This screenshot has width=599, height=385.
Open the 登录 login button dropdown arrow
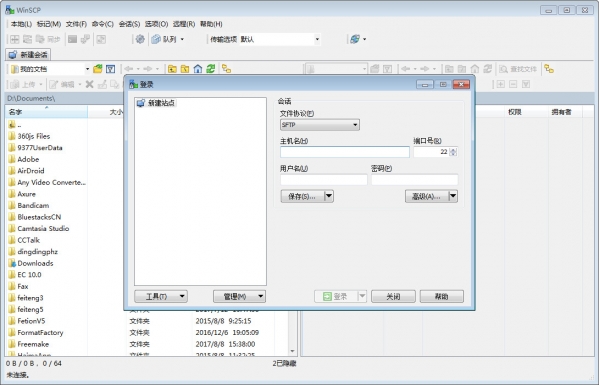[362, 296]
